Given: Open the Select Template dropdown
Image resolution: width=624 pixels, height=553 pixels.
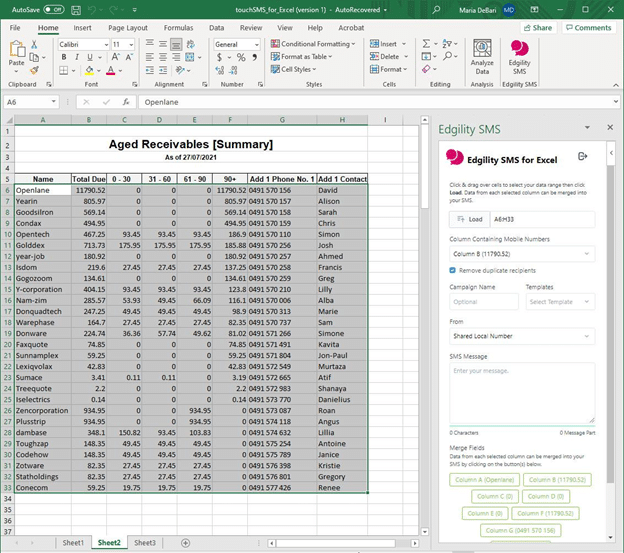Looking at the screenshot, I should [559, 301].
